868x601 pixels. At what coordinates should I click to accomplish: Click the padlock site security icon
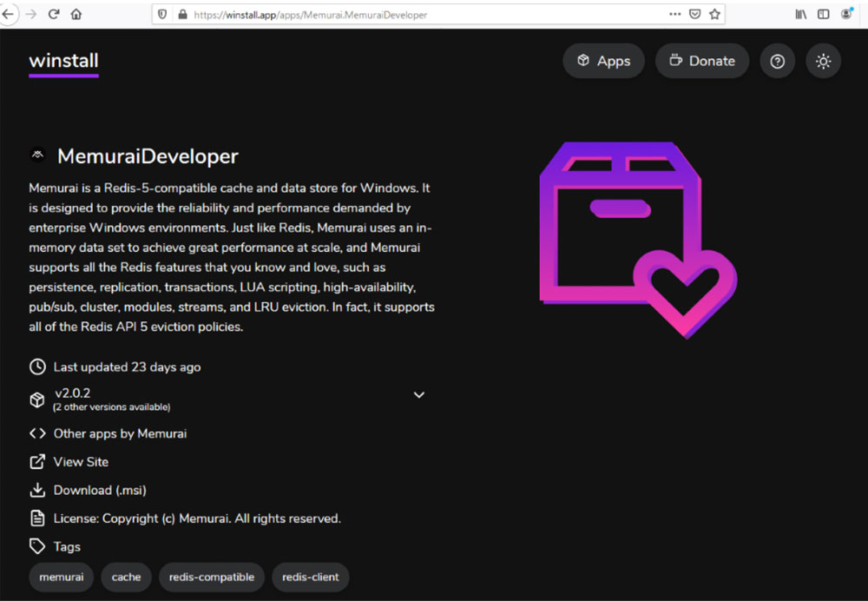click(x=182, y=15)
